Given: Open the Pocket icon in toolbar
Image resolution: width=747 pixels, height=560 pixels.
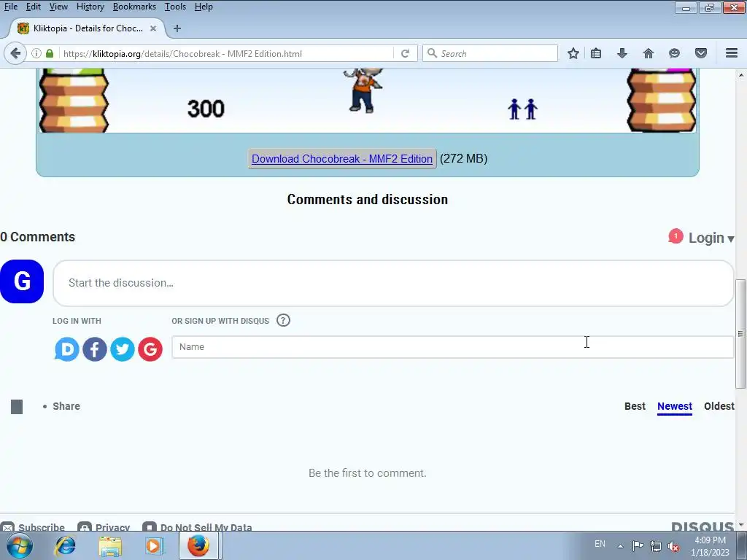Looking at the screenshot, I should 701,53.
